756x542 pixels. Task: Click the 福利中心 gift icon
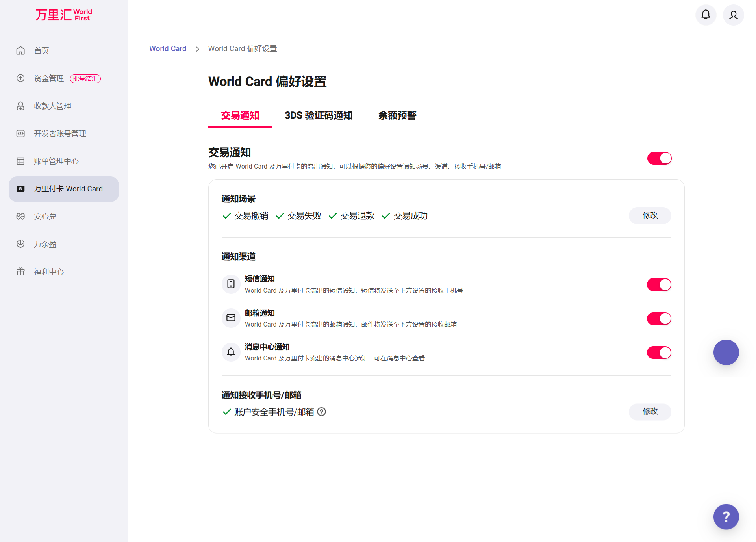tap(20, 272)
